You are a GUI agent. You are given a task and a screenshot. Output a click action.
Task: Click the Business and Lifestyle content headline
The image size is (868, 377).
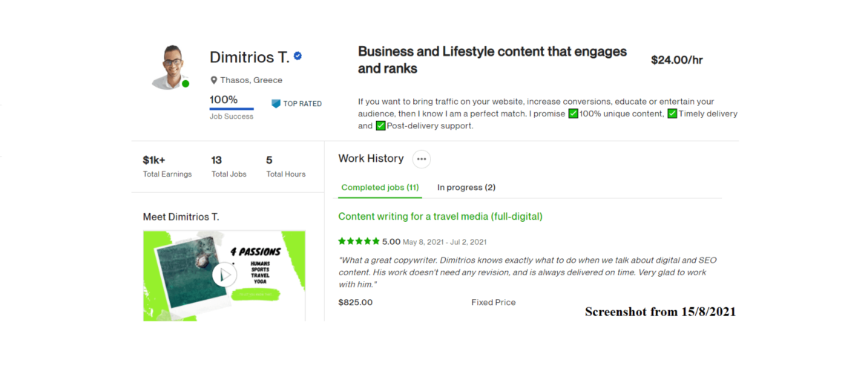tap(492, 60)
